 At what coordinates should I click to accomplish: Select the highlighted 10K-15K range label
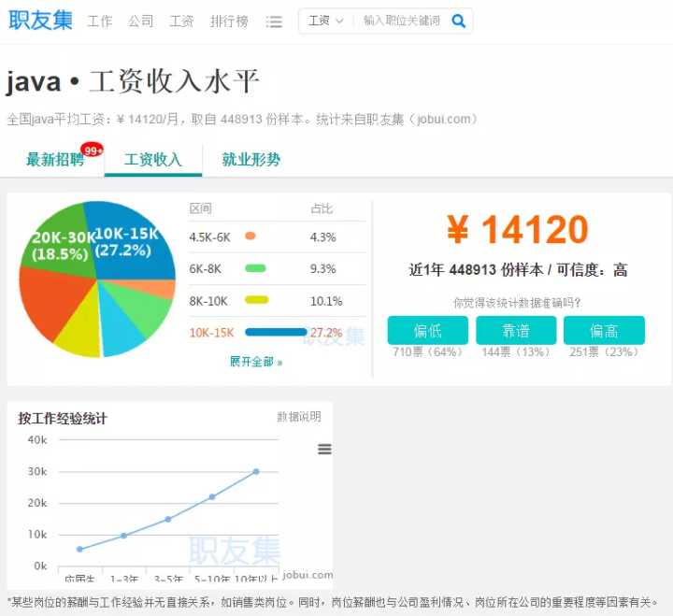pyautogui.click(x=211, y=333)
